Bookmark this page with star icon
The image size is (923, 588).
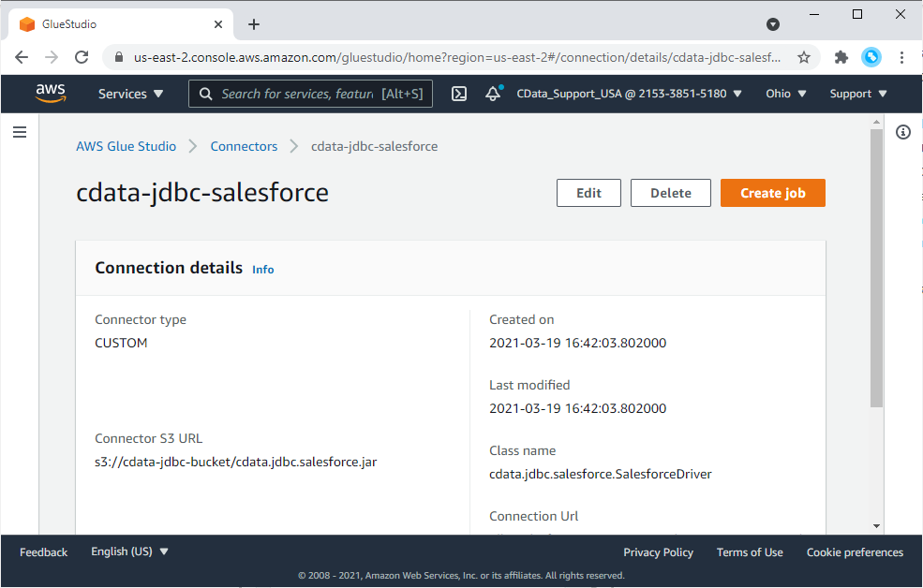click(x=803, y=57)
